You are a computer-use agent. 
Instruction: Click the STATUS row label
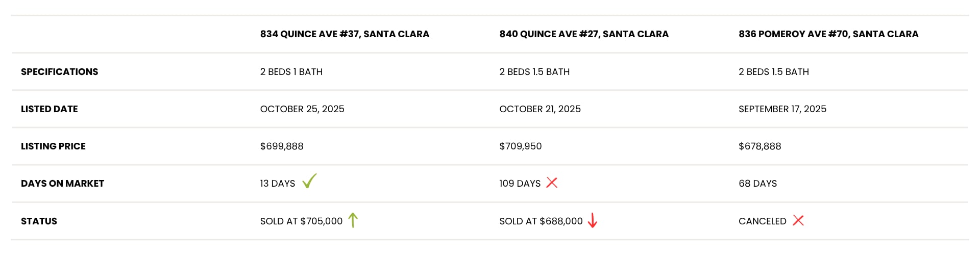click(x=39, y=221)
